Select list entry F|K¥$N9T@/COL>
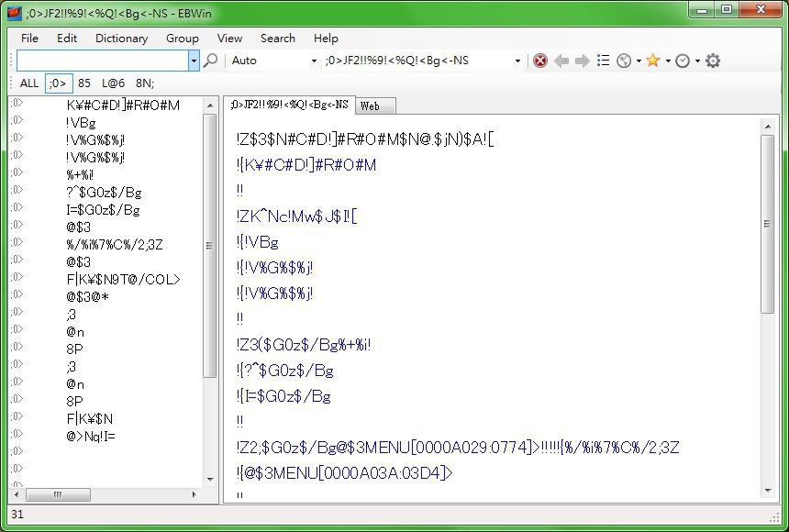 pyautogui.click(x=123, y=280)
